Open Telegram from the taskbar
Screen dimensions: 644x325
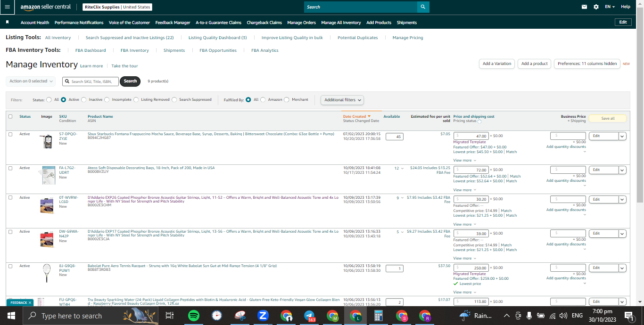pos(309,316)
